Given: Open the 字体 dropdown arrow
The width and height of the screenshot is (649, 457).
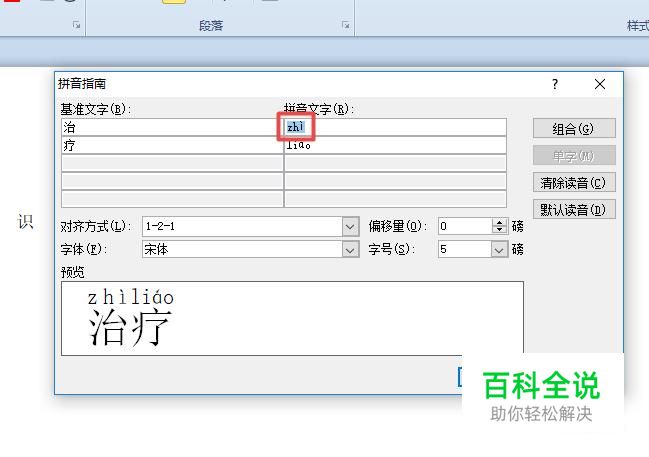Looking at the screenshot, I should pyautogui.click(x=350, y=250).
